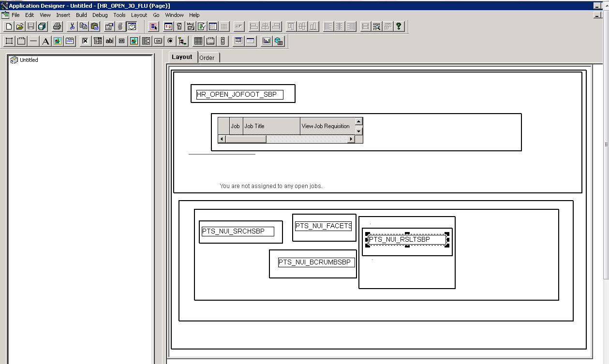609x364 pixels.
Task: Click the New definition icon
Action: tap(9, 26)
